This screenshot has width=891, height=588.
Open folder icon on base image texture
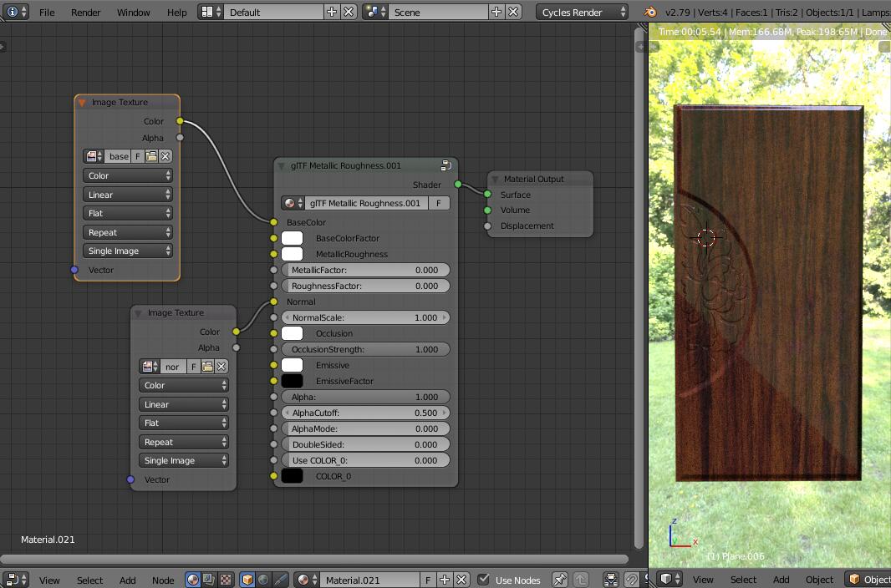151,156
